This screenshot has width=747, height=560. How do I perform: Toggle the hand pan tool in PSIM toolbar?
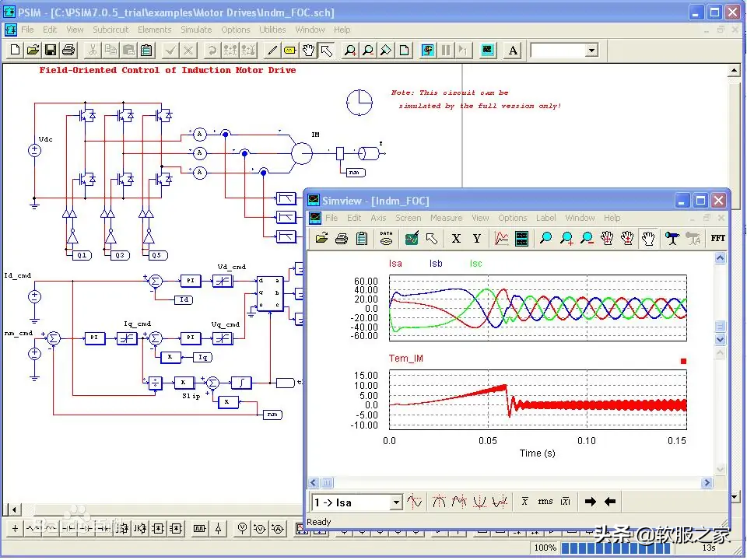point(309,51)
